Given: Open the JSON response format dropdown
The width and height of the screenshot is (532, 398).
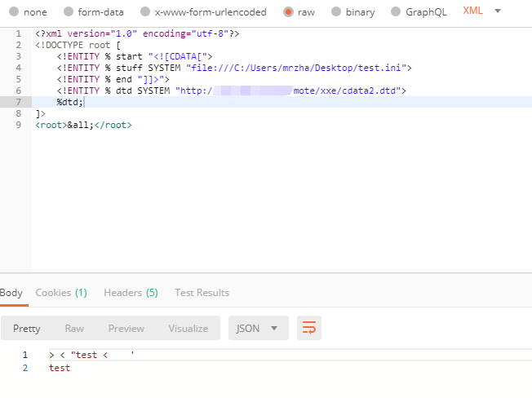Looking at the screenshot, I should point(258,328).
